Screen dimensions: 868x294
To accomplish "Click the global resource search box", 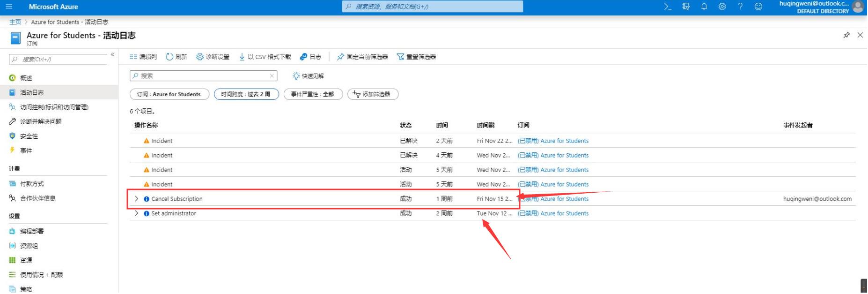I will click(x=433, y=7).
